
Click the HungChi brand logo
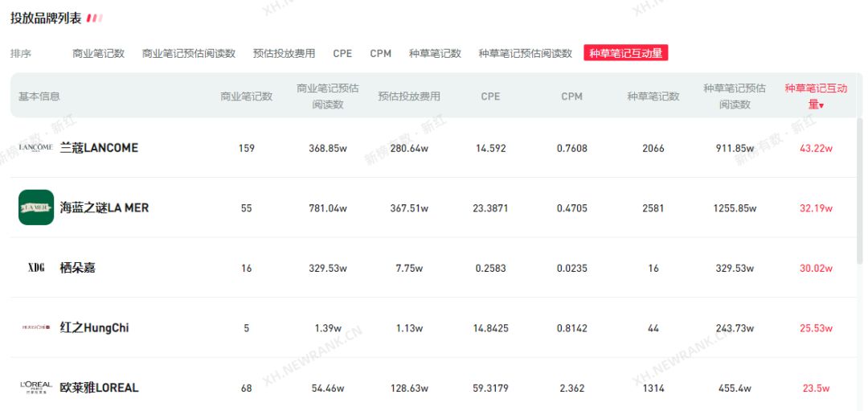click(x=36, y=327)
